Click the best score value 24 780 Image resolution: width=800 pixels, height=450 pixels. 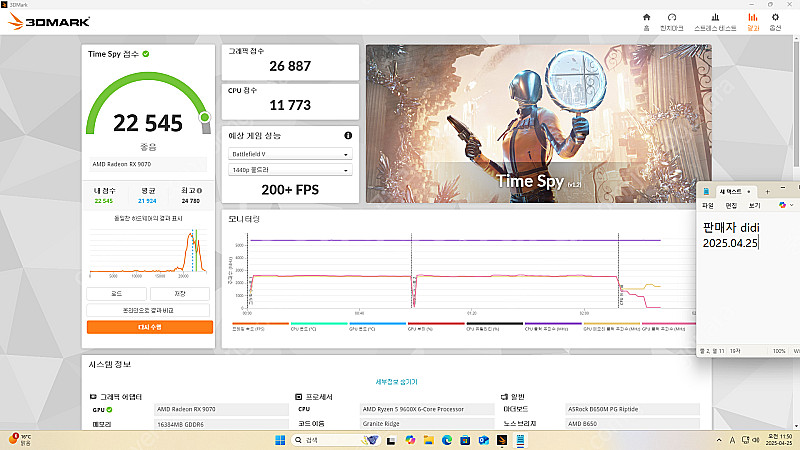(x=190, y=201)
